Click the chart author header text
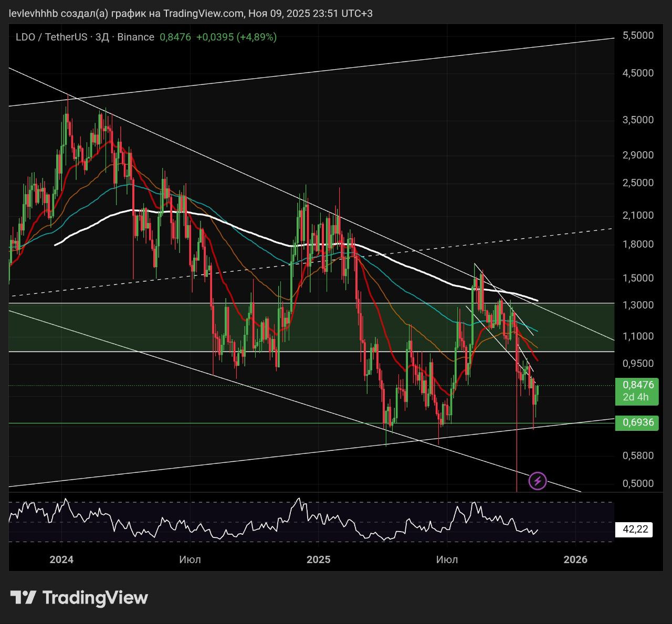 (191, 13)
